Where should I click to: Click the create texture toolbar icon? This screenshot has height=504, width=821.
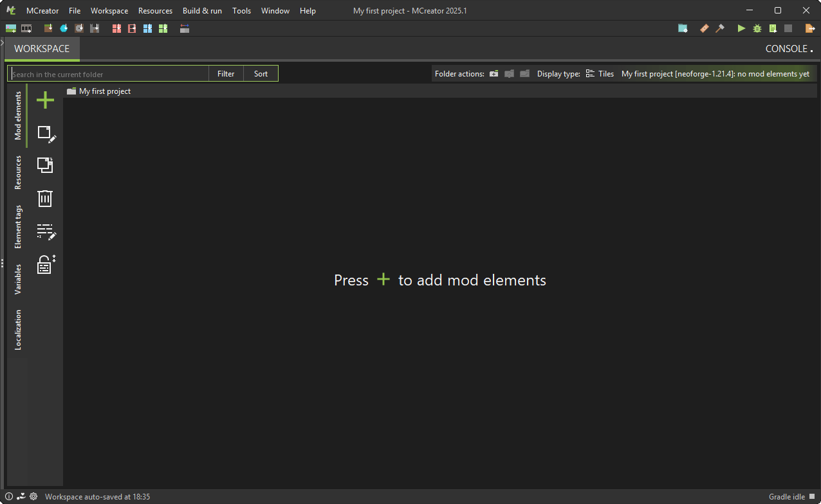click(x=11, y=28)
